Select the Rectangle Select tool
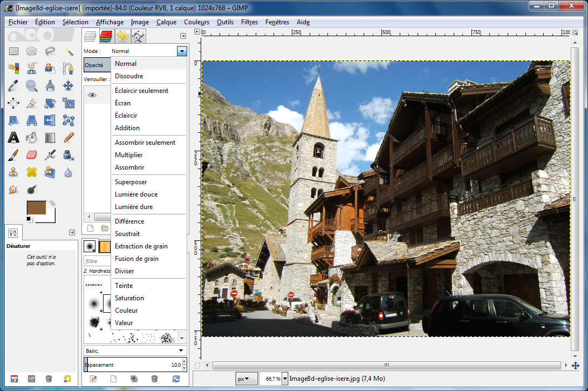The image size is (588, 391). click(x=13, y=51)
